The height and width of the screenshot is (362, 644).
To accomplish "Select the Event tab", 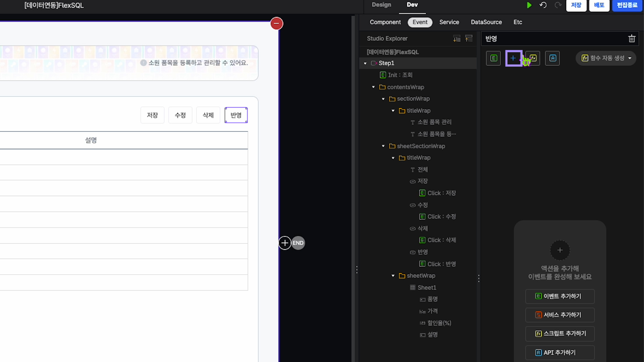I will pos(420,22).
